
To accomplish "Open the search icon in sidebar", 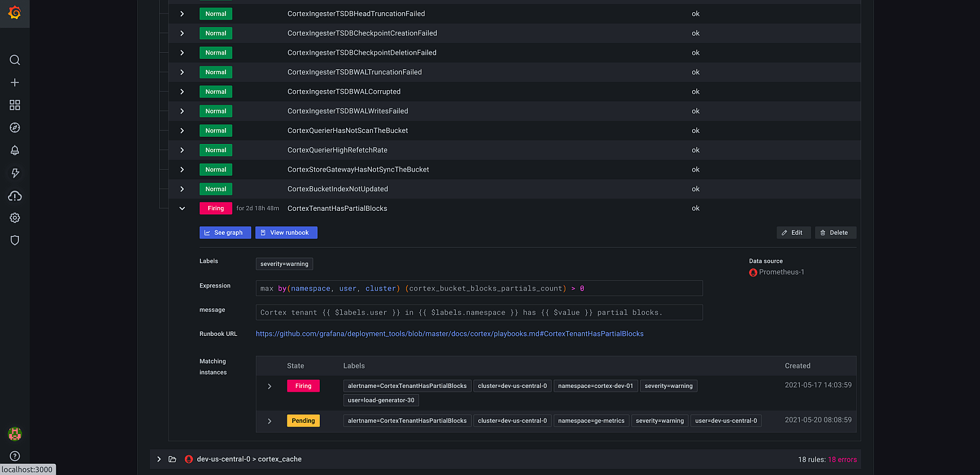I will 15,60.
